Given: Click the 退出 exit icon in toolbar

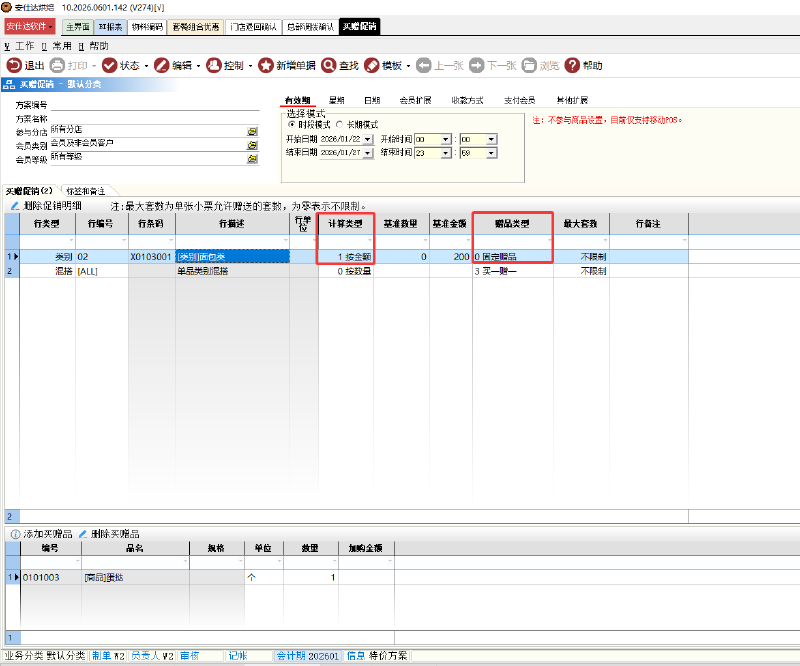Looking at the screenshot, I should 13,65.
